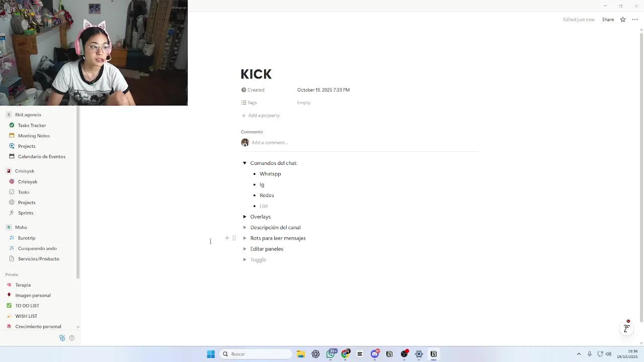Image resolution: width=644 pixels, height=362 pixels.
Task: Favorite the page with the star icon
Action: 623,20
